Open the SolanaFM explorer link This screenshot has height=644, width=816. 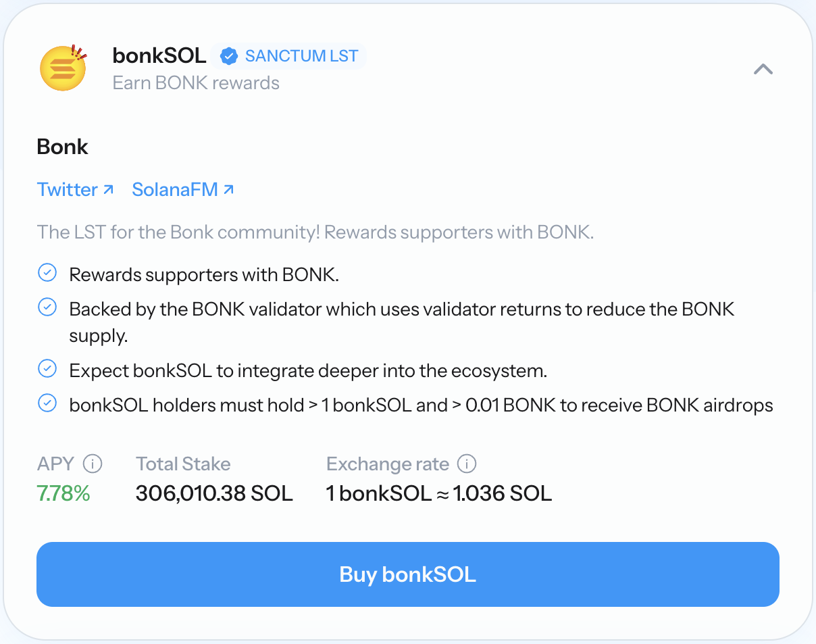pos(175,190)
